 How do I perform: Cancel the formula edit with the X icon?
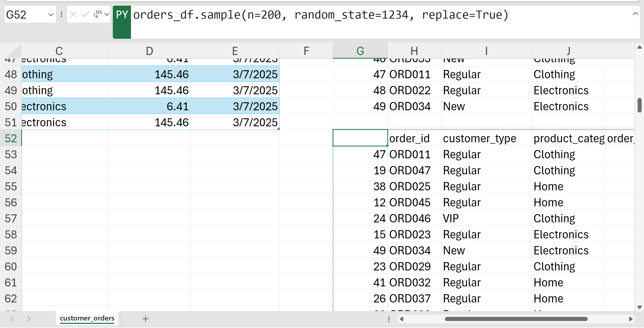point(73,14)
